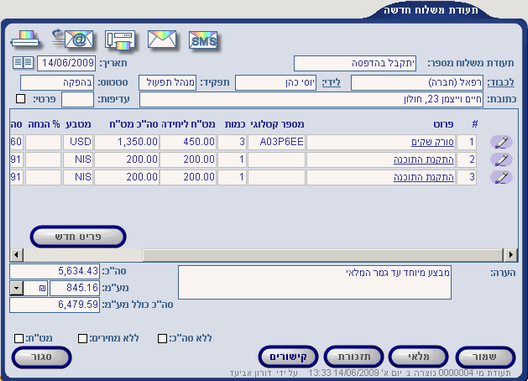Click the פרוט column header
This screenshot has height=381, width=528.
443,124
